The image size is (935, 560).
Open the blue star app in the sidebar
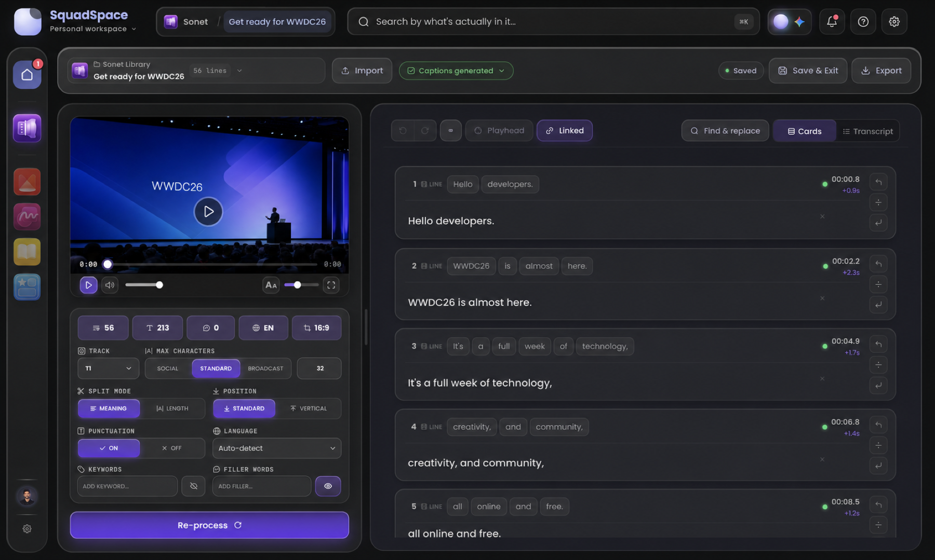click(x=27, y=287)
